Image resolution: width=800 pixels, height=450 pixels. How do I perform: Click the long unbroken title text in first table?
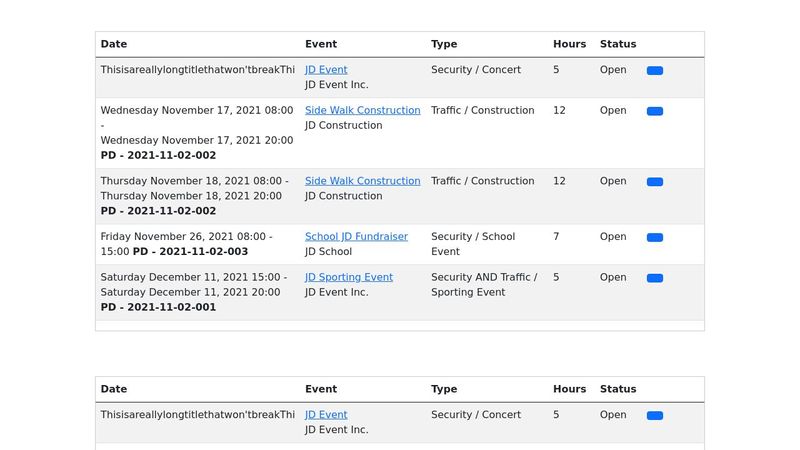tap(197, 70)
